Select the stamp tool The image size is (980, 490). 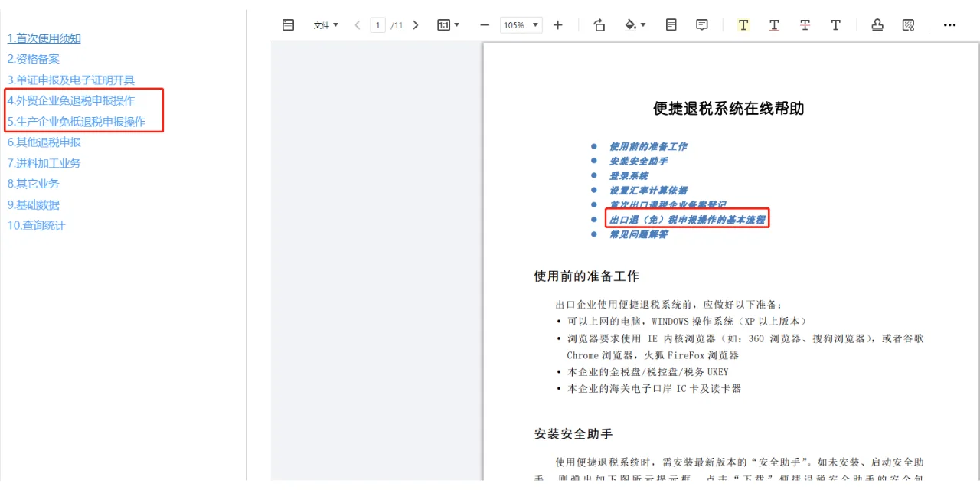[x=877, y=24]
